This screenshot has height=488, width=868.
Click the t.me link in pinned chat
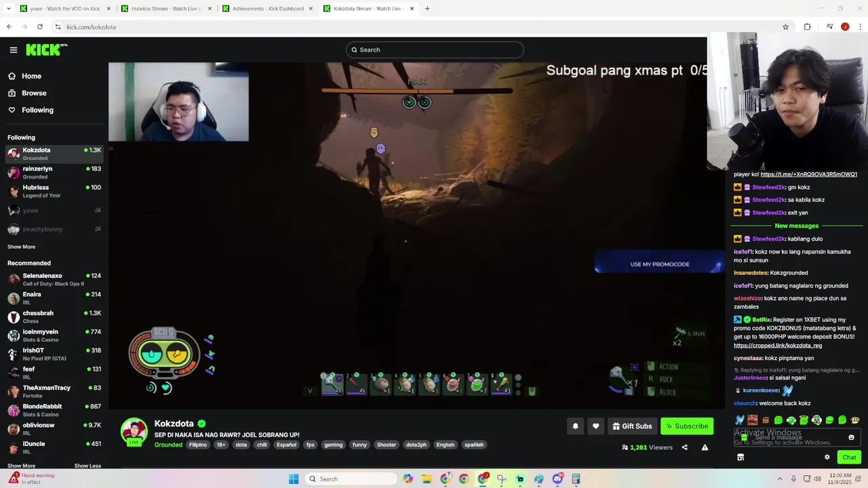(x=809, y=174)
